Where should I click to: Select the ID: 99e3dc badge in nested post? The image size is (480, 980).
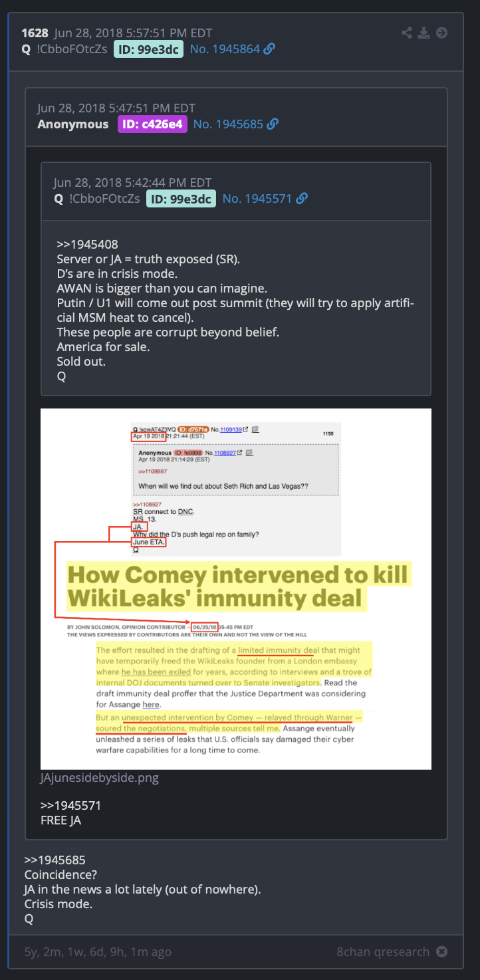(x=181, y=199)
